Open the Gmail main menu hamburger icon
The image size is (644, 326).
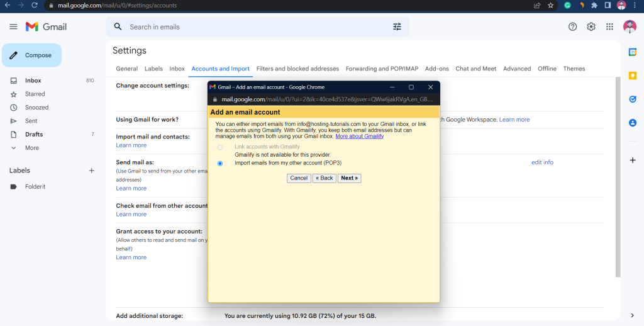coord(14,26)
